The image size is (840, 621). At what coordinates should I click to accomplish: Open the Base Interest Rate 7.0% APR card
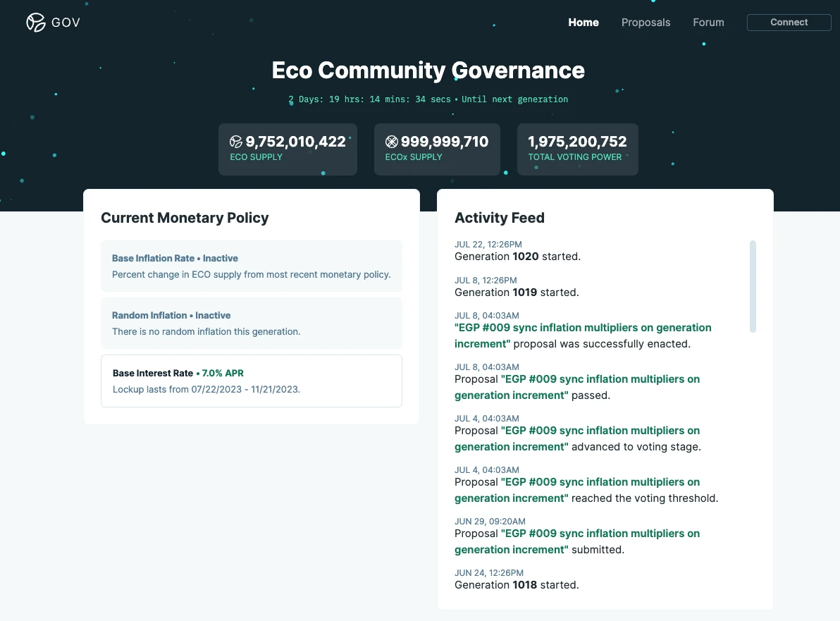(252, 381)
